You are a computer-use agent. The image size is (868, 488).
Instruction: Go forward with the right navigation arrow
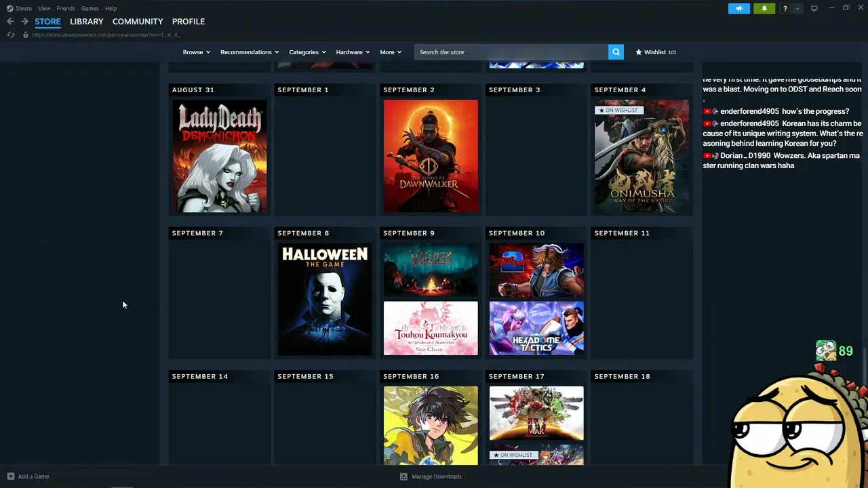pyautogui.click(x=24, y=22)
